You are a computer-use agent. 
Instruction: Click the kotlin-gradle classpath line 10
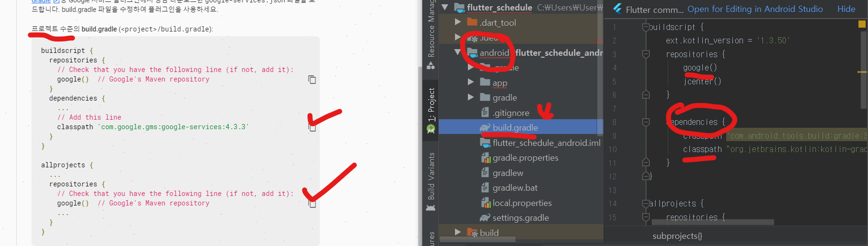774,149
